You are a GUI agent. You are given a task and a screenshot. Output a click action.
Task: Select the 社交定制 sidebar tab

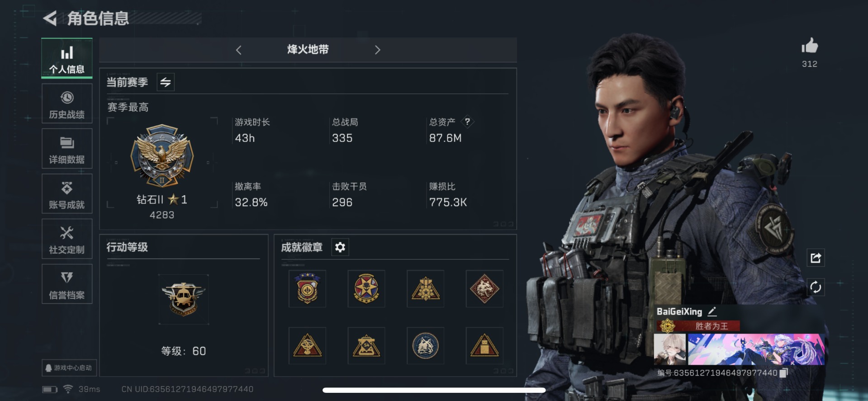[67, 239]
